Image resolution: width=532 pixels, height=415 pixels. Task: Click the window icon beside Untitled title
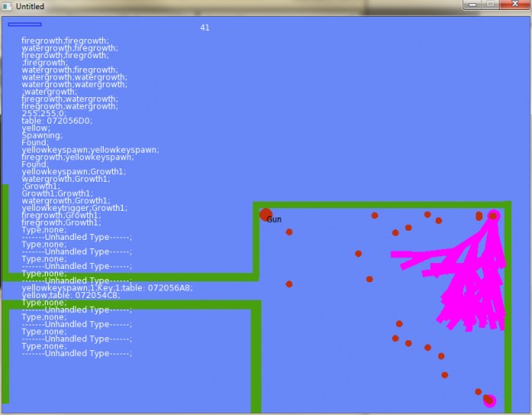7,6
